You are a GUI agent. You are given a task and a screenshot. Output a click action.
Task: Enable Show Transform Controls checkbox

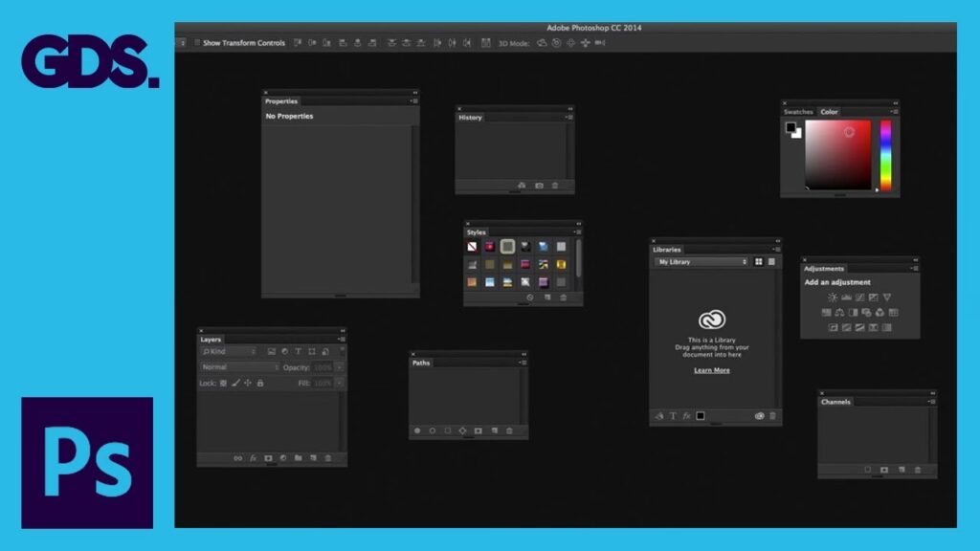[196, 43]
